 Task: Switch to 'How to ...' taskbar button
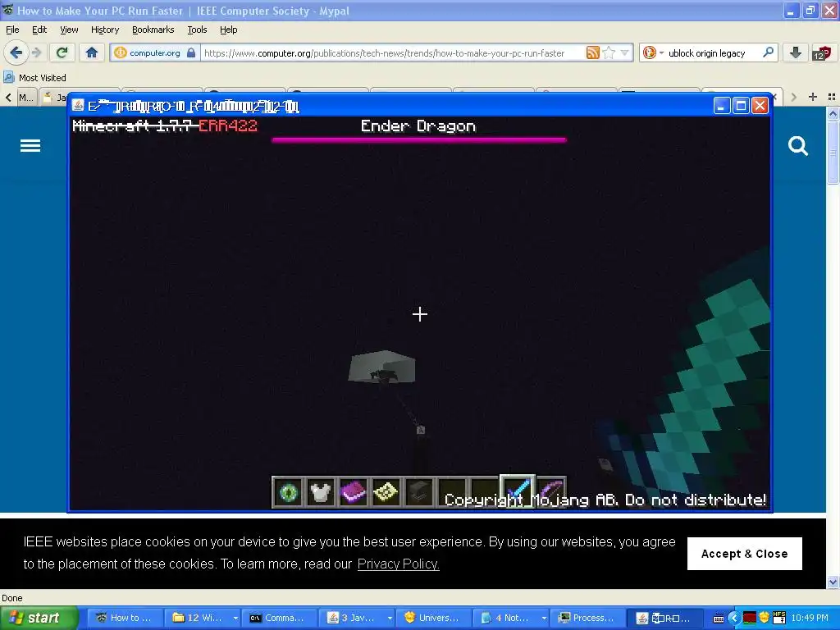125,618
